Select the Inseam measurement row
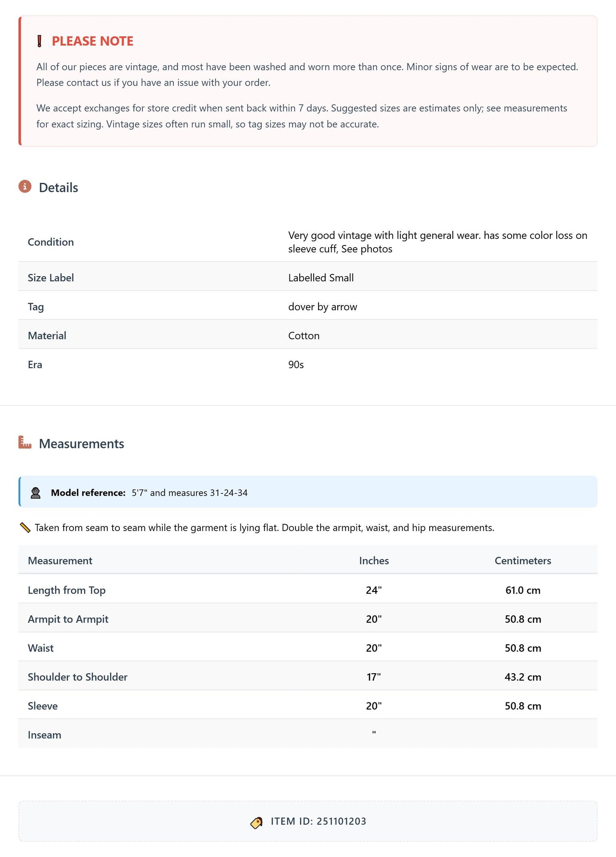Screen dimensions: 616x857 tap(308, 735)
